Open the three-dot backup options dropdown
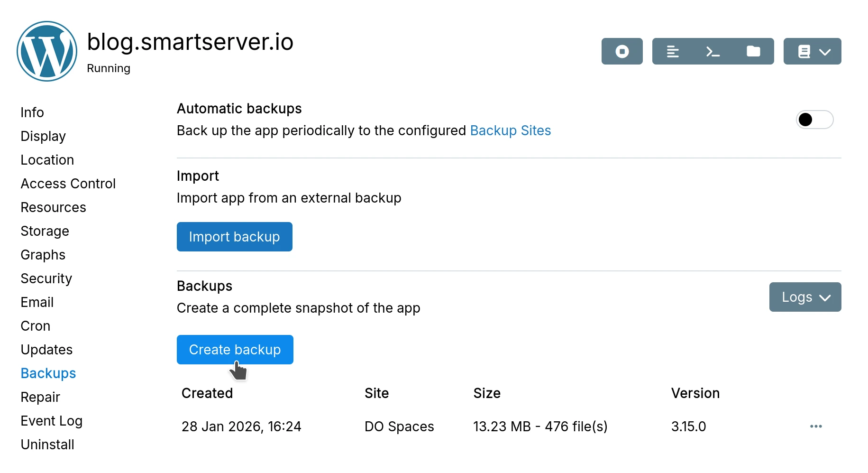The width and height of the screenshot is (868, 473). (x=816, y=426)
